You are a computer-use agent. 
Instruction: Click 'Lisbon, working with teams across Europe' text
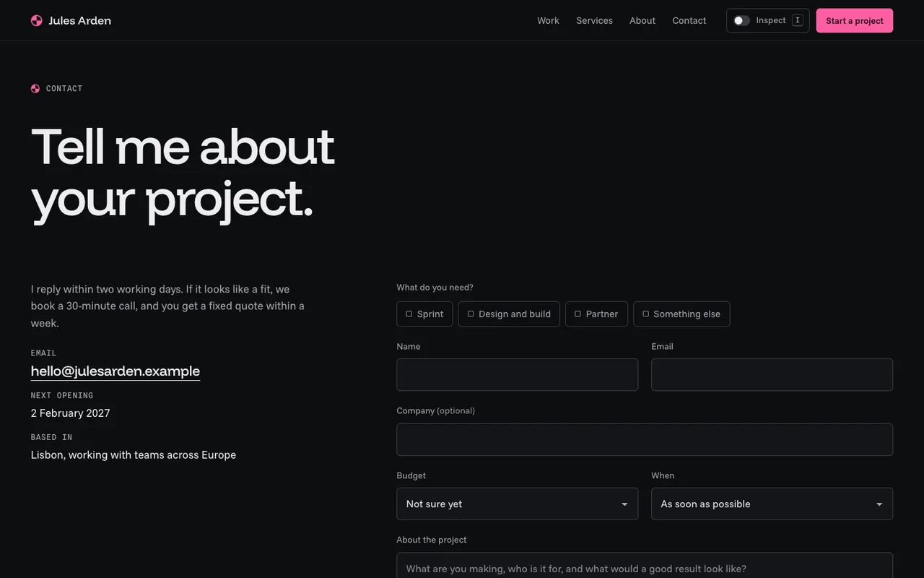click(x=134, y=455)
